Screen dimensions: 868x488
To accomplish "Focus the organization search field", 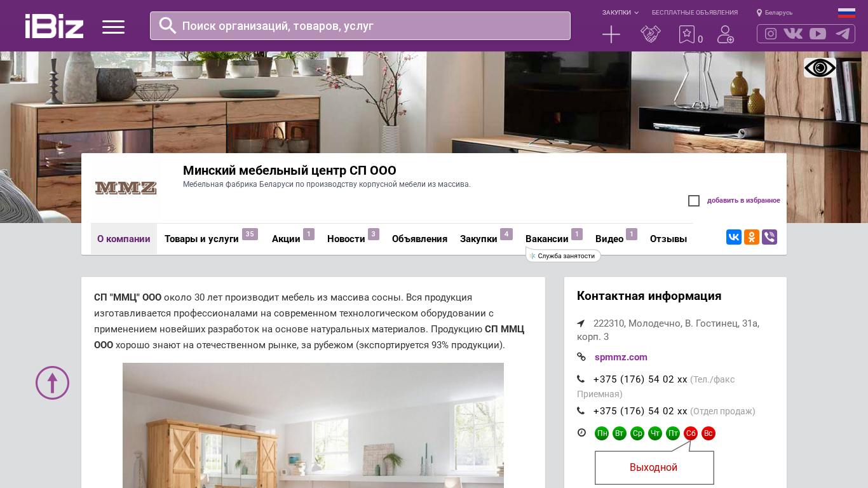I will (x=360, y=26).
